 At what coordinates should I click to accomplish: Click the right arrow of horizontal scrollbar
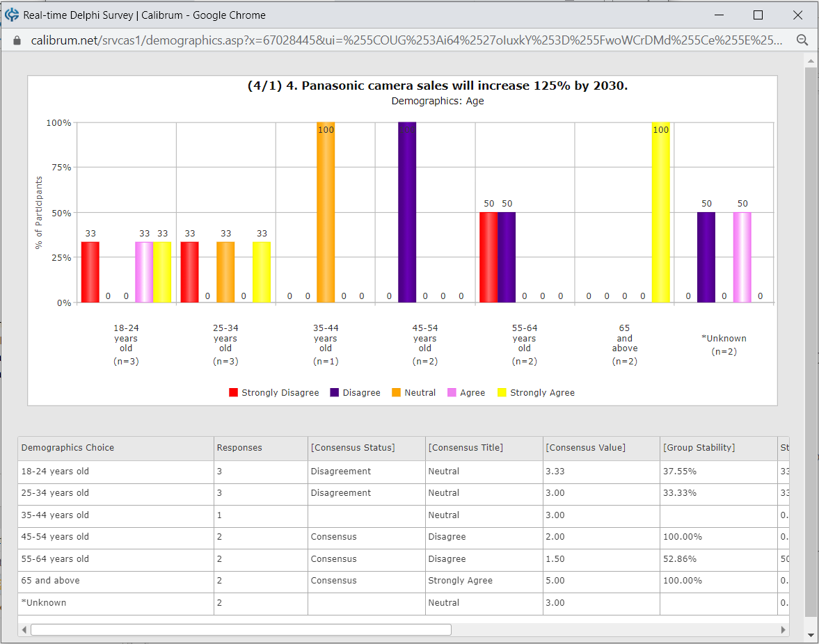click(x=784, y=630)
